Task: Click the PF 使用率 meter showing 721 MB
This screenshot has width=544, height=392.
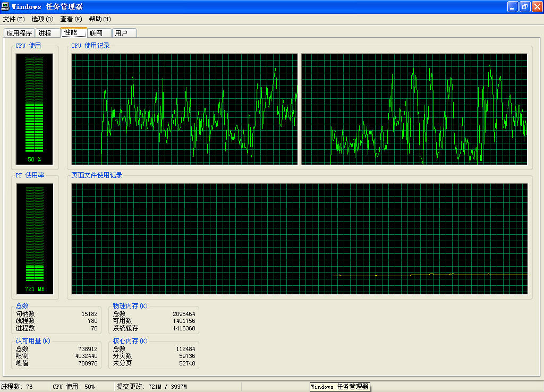Action: point(35,238)
